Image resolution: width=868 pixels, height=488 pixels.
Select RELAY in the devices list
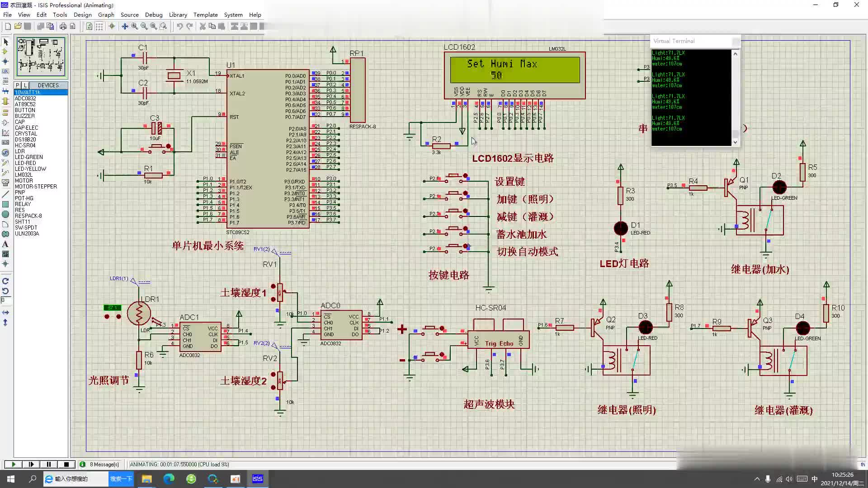click(x=23, y=204)
